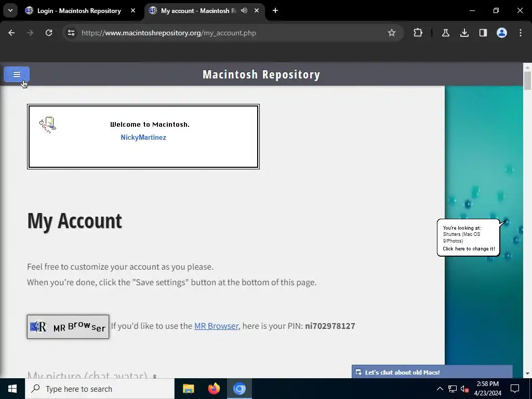
Task: Open the hamburger menu button
Action: [16, 74]
